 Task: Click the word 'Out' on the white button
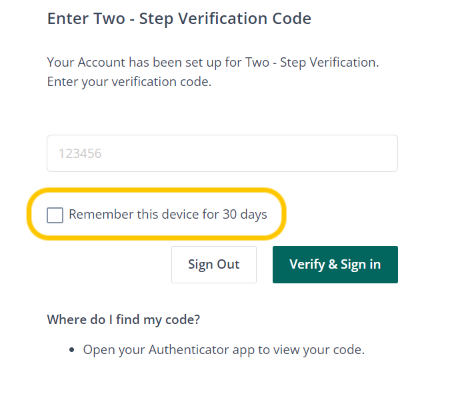228,264
